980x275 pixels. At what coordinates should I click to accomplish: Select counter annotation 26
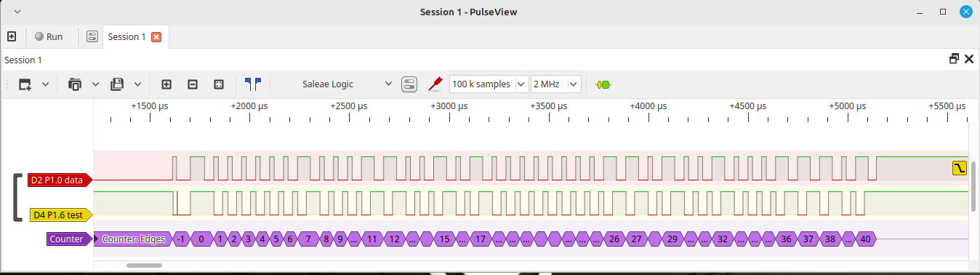pos(614,239)
